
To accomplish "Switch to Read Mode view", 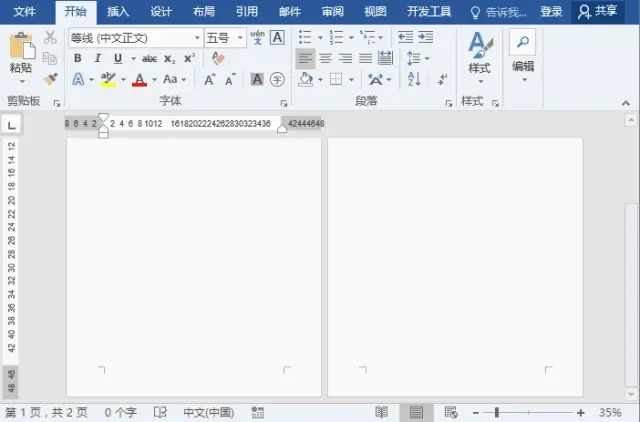I will [x=382, y=412].
